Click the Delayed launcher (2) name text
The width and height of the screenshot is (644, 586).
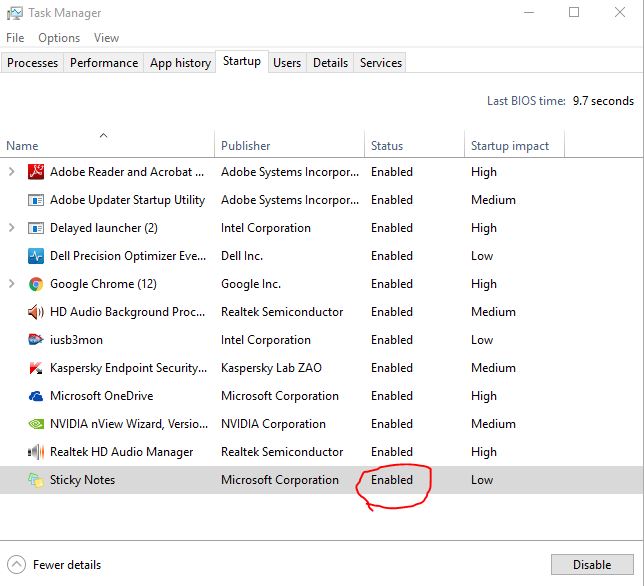[104, 228]
